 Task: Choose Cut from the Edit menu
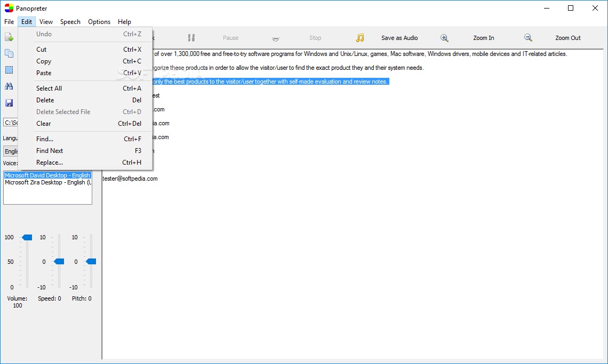tap(85, 49)
